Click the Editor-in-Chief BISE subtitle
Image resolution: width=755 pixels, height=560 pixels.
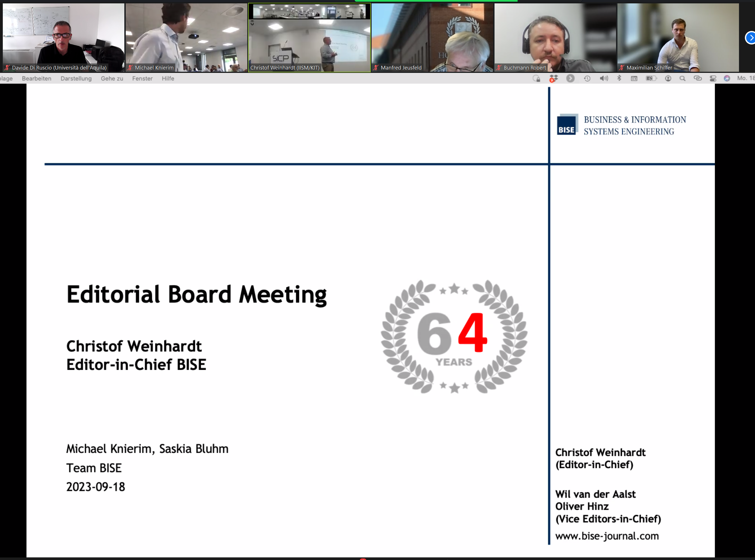click(x=136, y=365)
